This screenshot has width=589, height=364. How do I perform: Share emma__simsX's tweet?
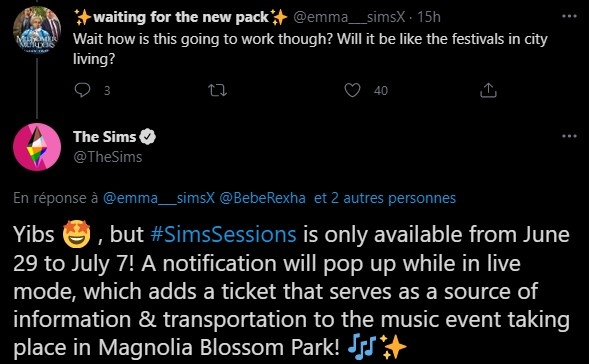click(488, 90)
